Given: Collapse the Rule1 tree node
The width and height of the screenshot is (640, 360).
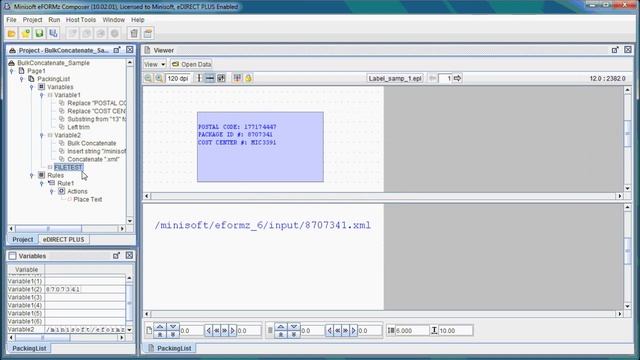Looking at the screenshot, I should pos(42,183).
